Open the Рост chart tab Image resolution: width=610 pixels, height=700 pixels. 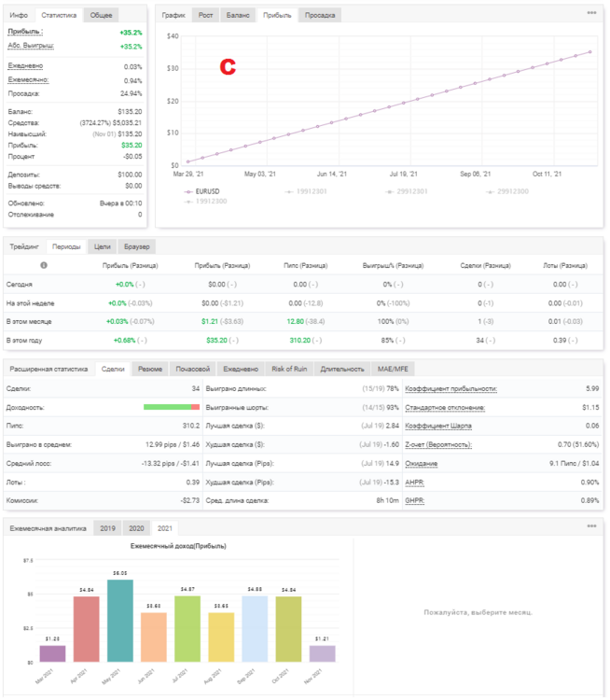point(206,15)
